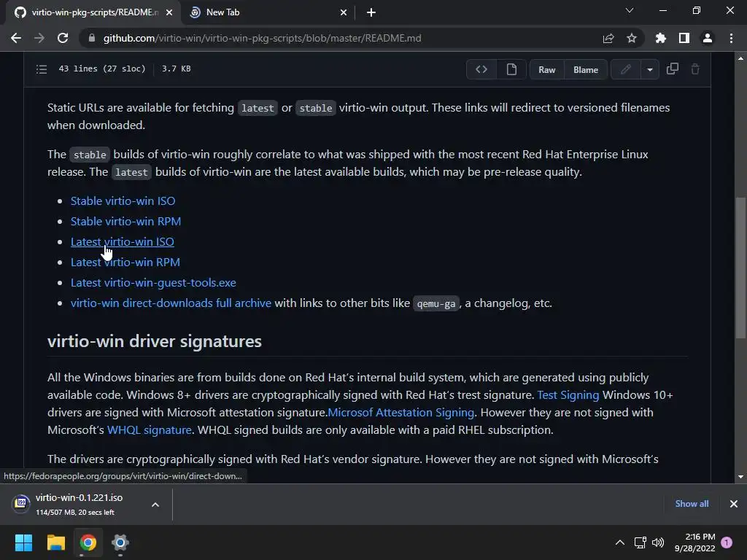Screen dimensions: 747x560
Task: Open the Stable virtio-win RPM link
Action: tap(125, 222)
